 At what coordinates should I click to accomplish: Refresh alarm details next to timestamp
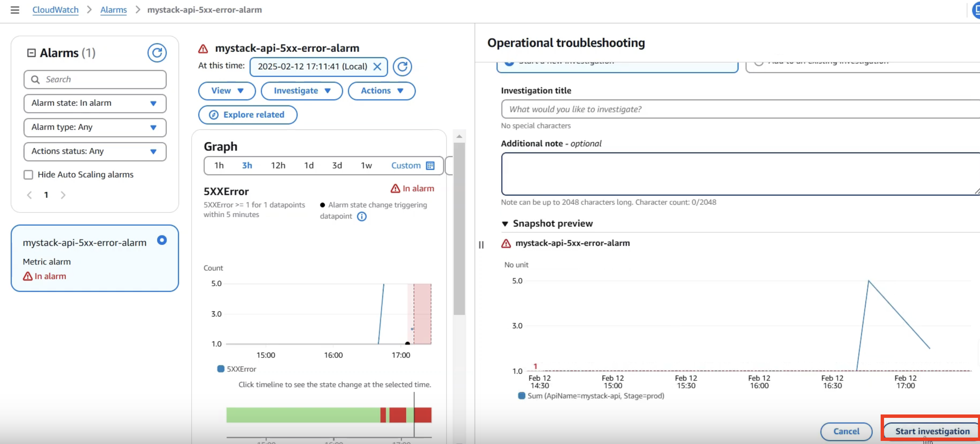coord(402,67)
